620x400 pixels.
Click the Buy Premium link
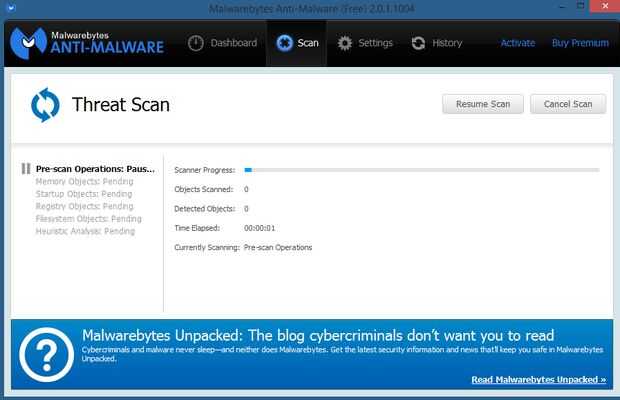tap(580, 43)
